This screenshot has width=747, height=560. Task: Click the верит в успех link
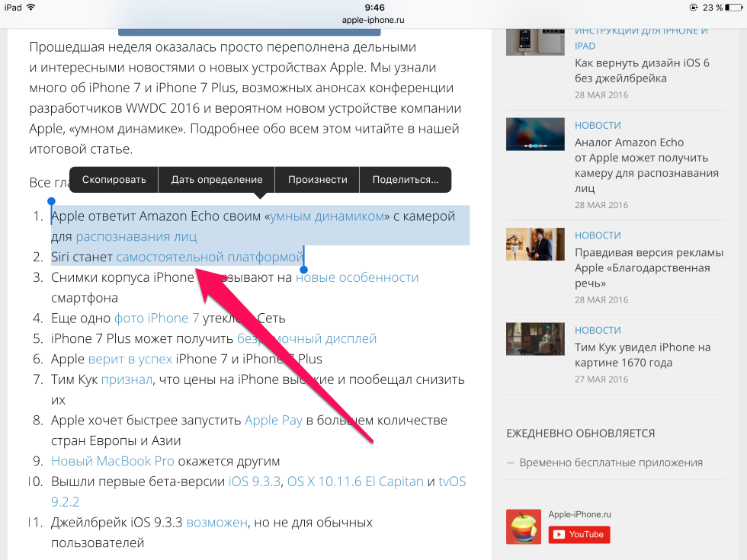coord(130,359)
